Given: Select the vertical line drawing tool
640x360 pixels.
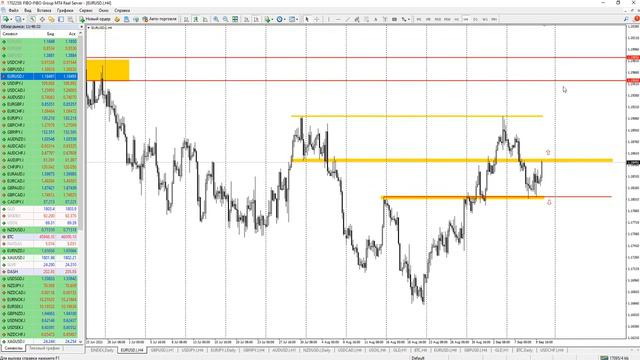Looking at the screenshot, I should 329,19.
